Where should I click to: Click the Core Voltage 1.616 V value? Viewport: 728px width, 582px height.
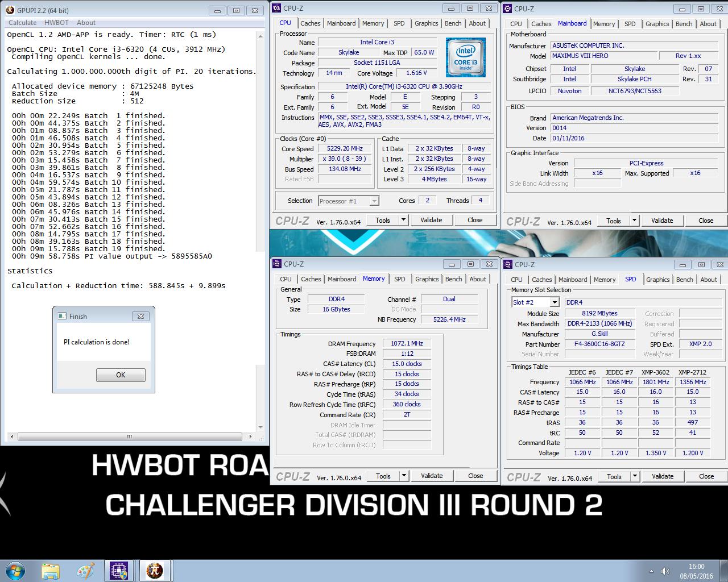point(417,73)
